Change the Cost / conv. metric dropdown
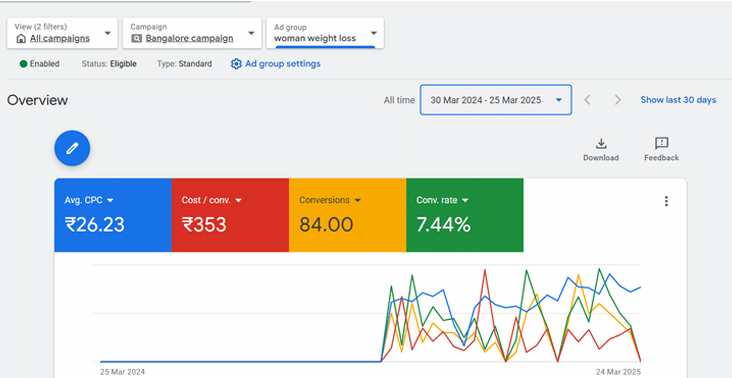732x378 pixels. [211, 200]
